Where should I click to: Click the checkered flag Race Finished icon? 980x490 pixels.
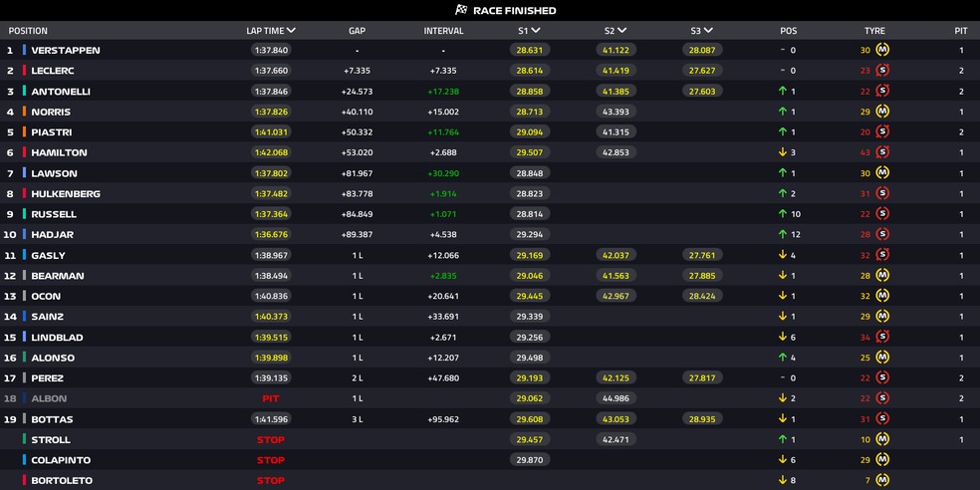click(461, 10)
